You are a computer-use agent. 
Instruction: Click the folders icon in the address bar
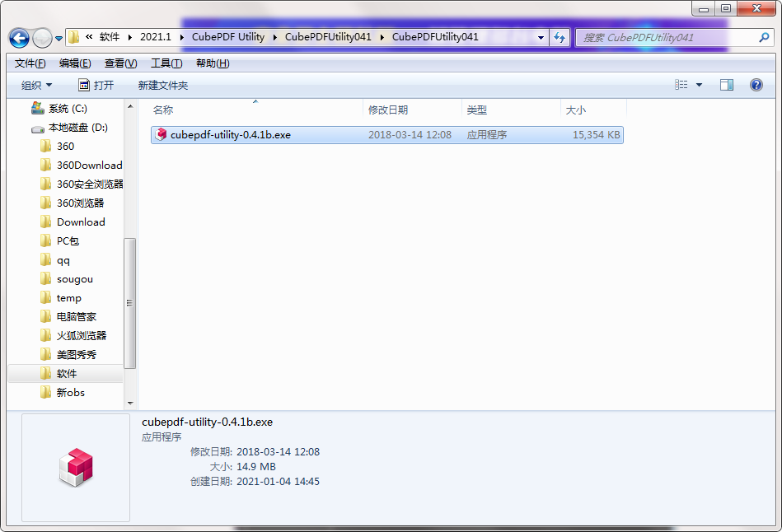pos(73,37)
